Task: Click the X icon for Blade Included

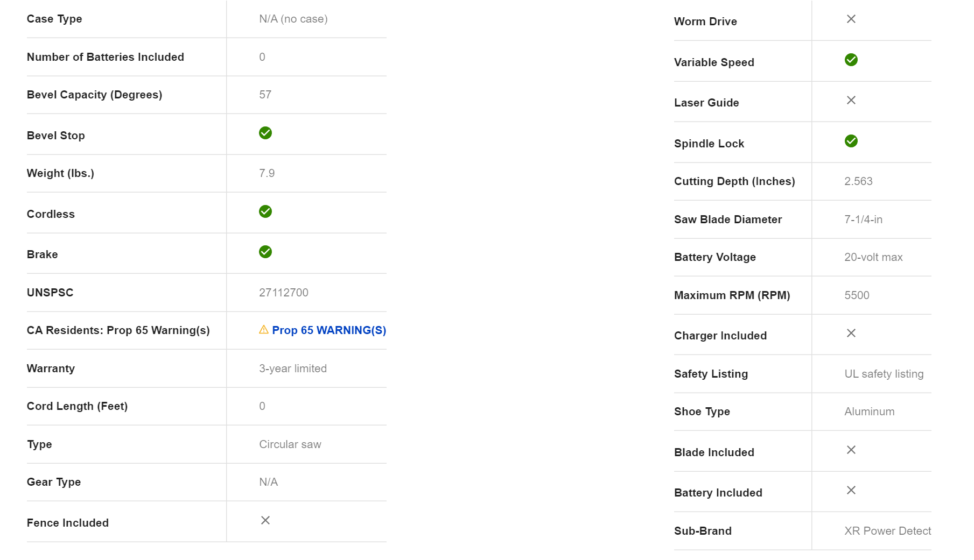Action: point(851,450)
